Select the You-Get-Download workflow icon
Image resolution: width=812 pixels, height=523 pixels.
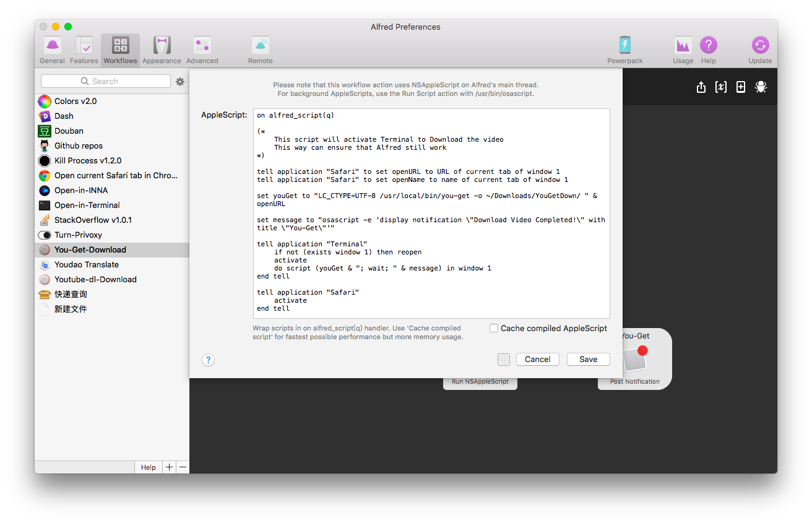[x=45, y=250]
